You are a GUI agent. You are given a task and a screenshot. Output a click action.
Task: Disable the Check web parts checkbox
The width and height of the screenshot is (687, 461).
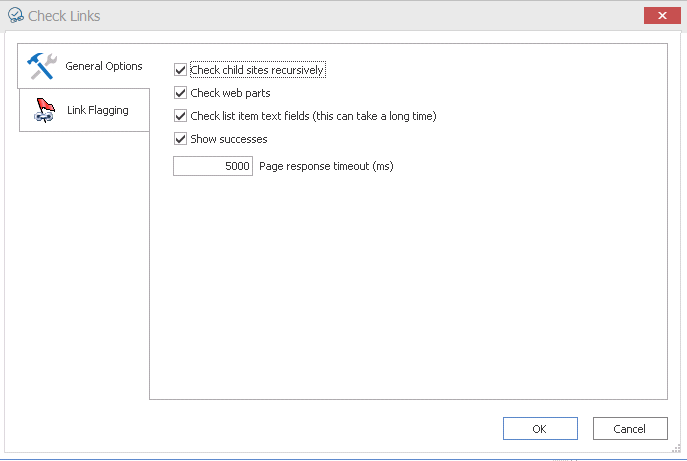coord(181,93)
